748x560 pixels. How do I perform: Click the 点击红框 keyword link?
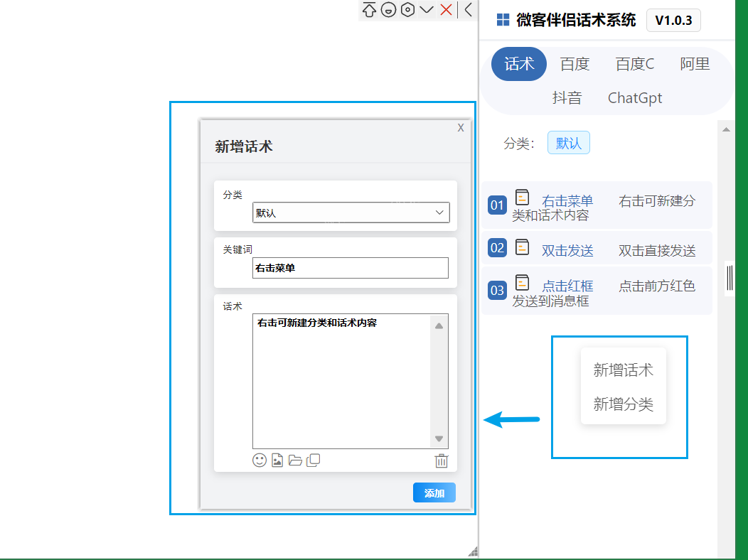(567, 286)
